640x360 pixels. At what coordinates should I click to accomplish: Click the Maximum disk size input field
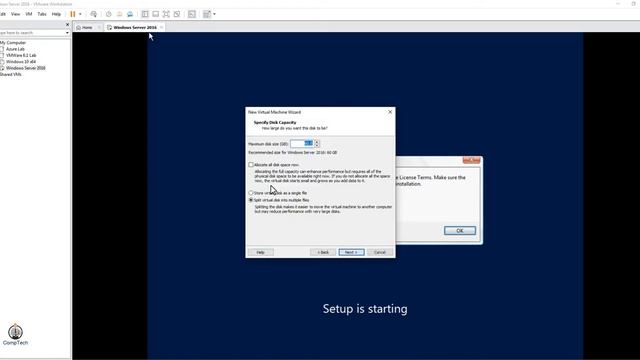302,144
